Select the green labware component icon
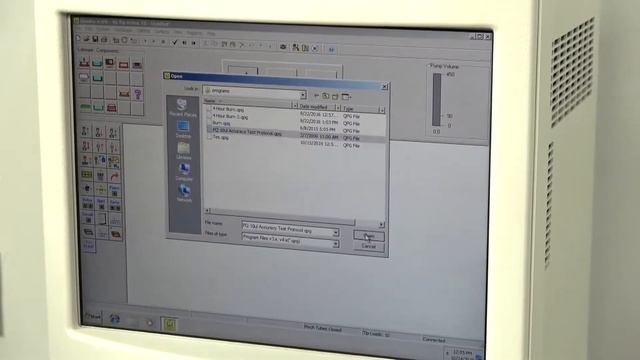640x360 pixels. pyautogui.click(x=85, y=107)
